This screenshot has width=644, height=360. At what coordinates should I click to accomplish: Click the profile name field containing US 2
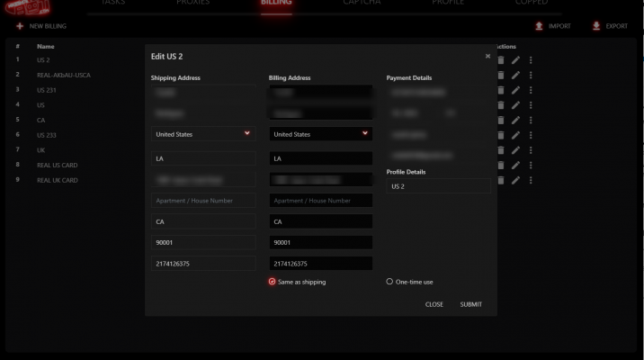click(x=438, y=186)
